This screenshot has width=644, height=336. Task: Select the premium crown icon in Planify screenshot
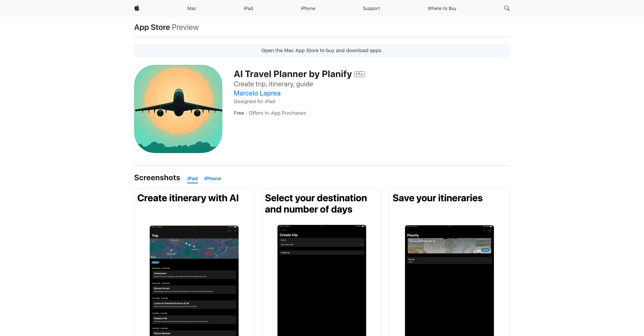[x=490, y=230]
